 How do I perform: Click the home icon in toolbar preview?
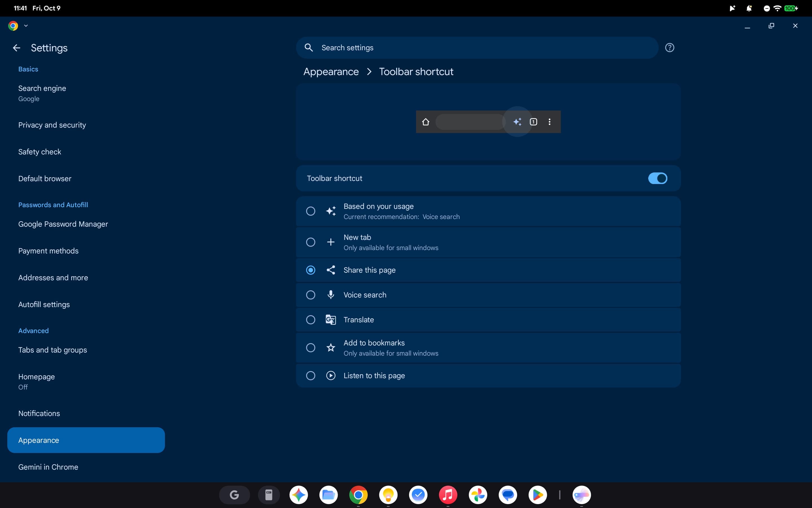click(x=425, y=122)
